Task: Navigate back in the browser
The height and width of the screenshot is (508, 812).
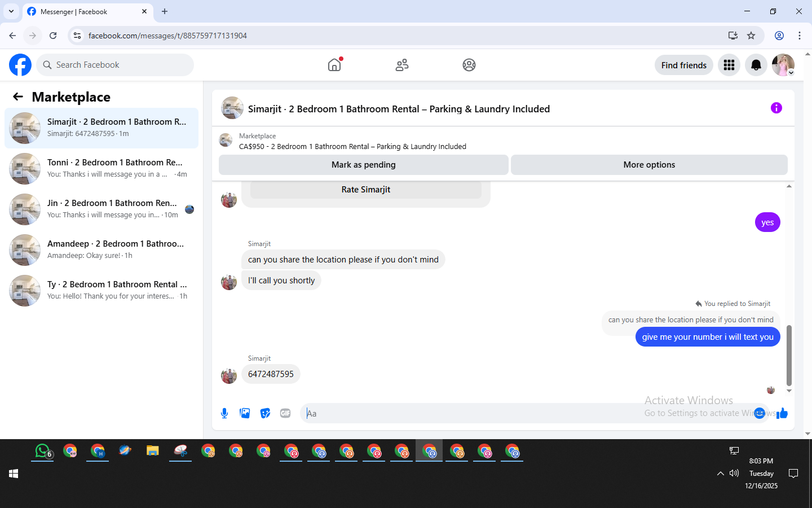Action: click(x=12, y=36)
